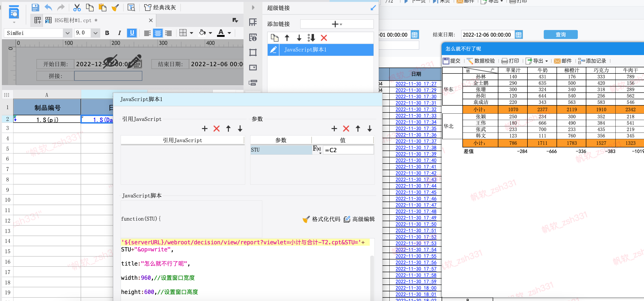Select JavaScript脚本1 in hyperlink list
The height and width of the screenshot is (301, 644).
[x=326, y=50]
